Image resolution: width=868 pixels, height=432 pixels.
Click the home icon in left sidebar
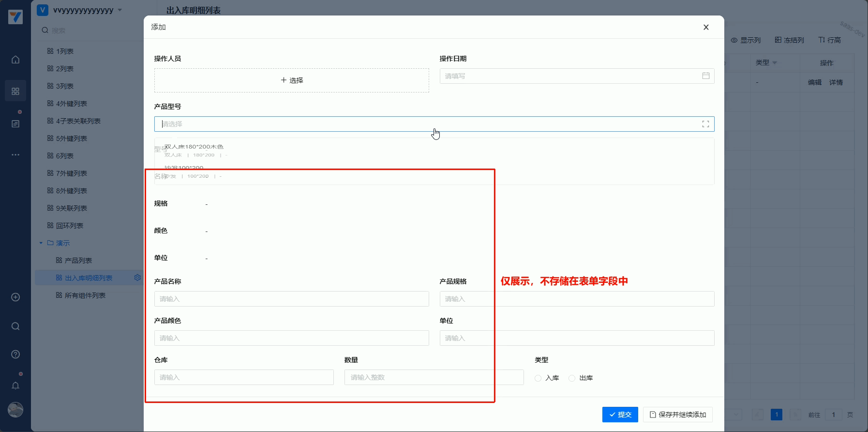(x=15, y=60)
